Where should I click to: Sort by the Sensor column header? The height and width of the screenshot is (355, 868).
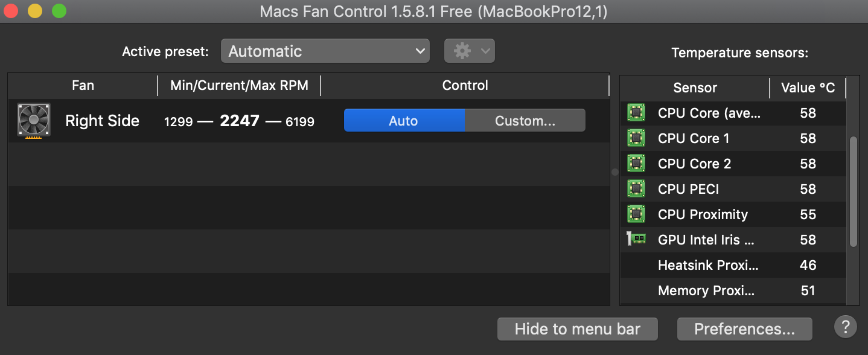[x=695, y=88]
